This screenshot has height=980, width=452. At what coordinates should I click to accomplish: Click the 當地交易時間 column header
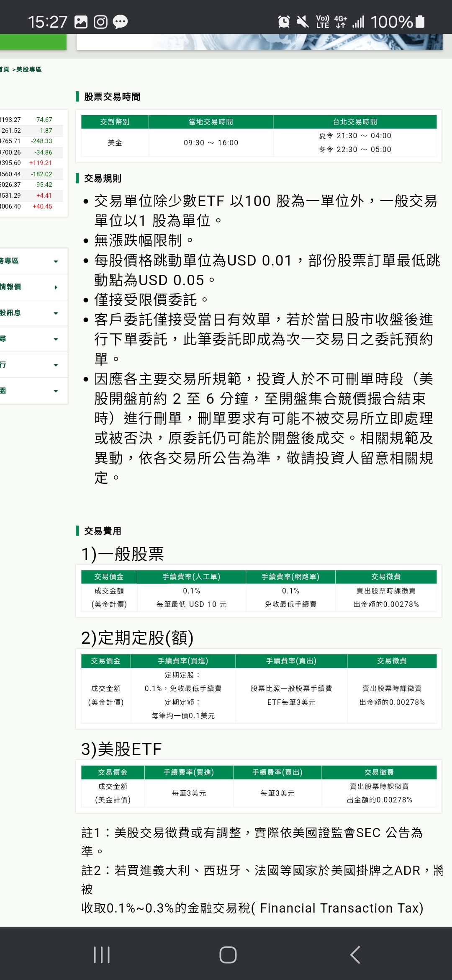211,122
